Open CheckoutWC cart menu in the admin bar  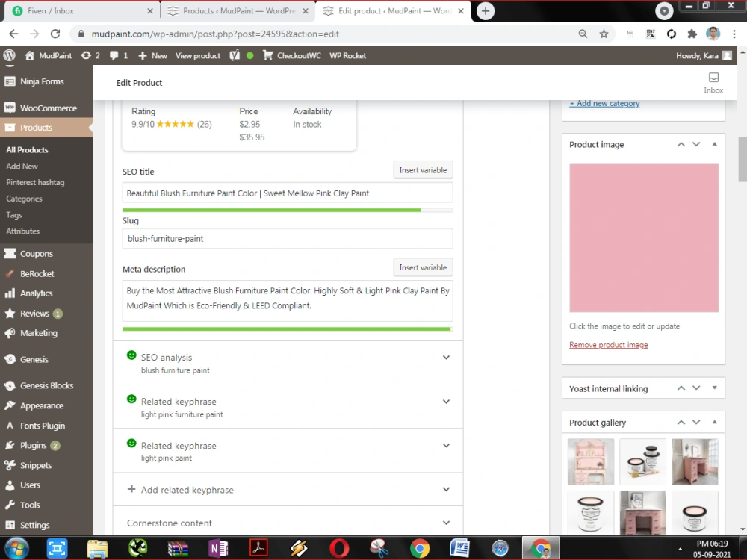[x=292, y=56]
